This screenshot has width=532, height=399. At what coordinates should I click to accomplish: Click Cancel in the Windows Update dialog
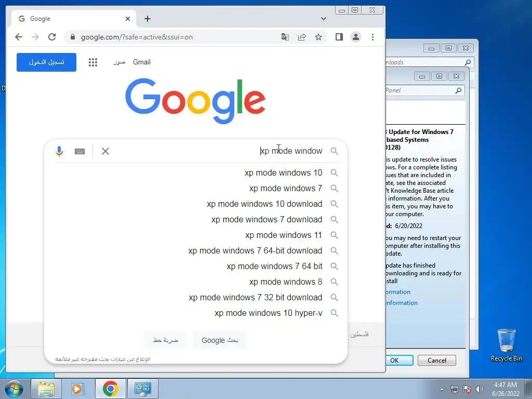click(x=436, y=361)
